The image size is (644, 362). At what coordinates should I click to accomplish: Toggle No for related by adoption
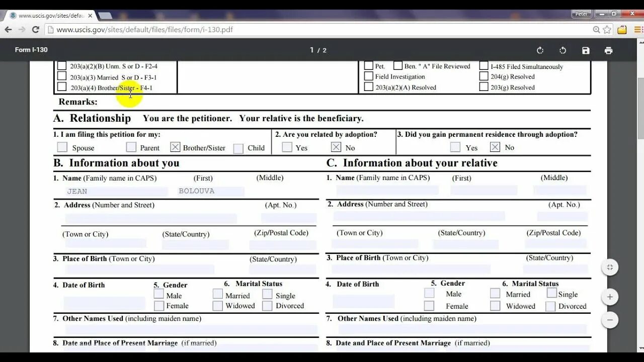coord(336,147)
